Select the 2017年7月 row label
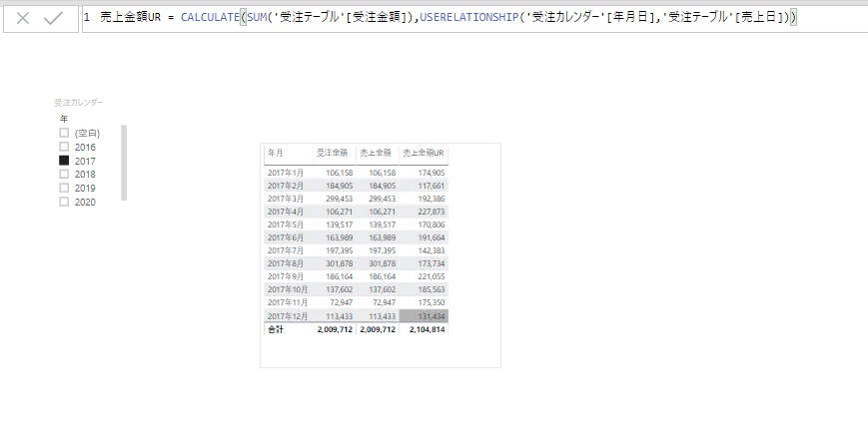Image resolution: width=868 pixels, height=440 pixels. click(x=286, y=250)
